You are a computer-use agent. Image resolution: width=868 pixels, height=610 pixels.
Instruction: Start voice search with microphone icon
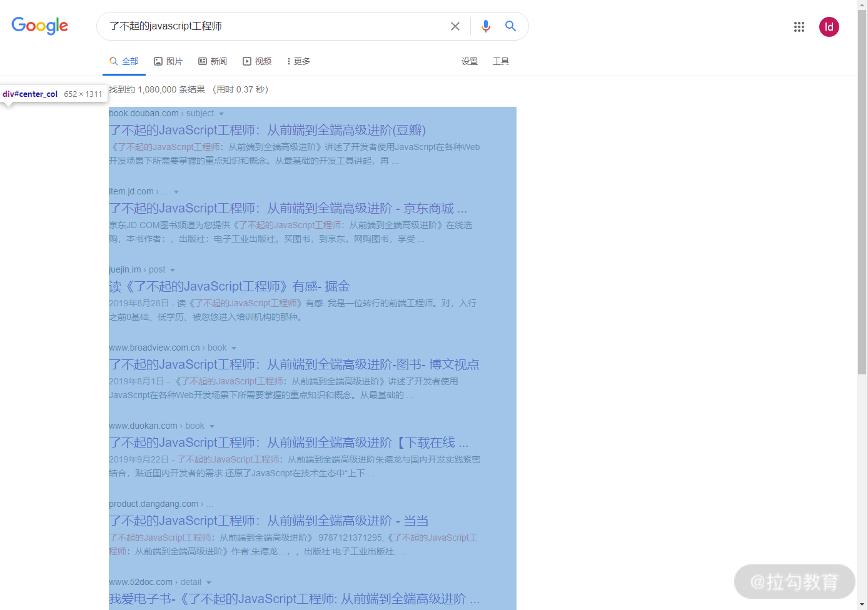[486, 26]
